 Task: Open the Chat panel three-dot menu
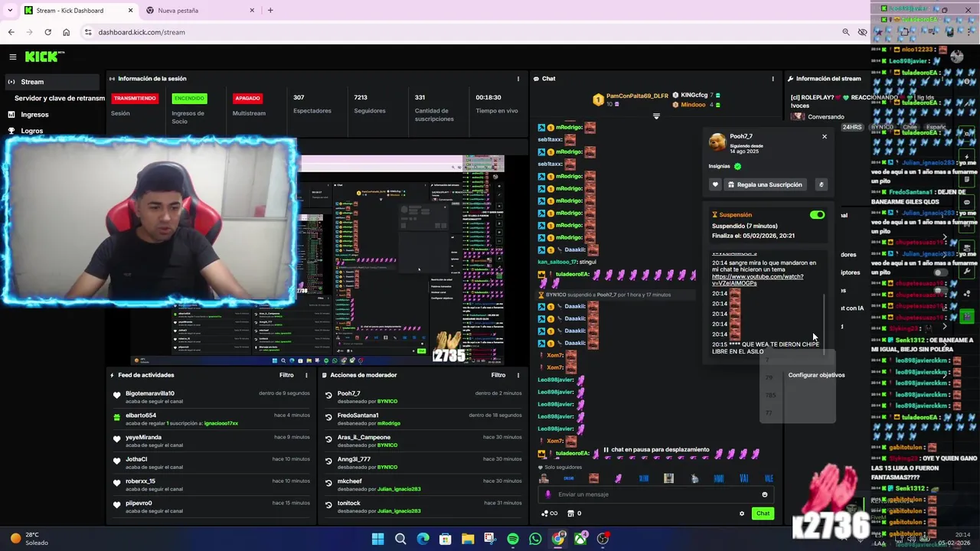click(x=773, y=79)
